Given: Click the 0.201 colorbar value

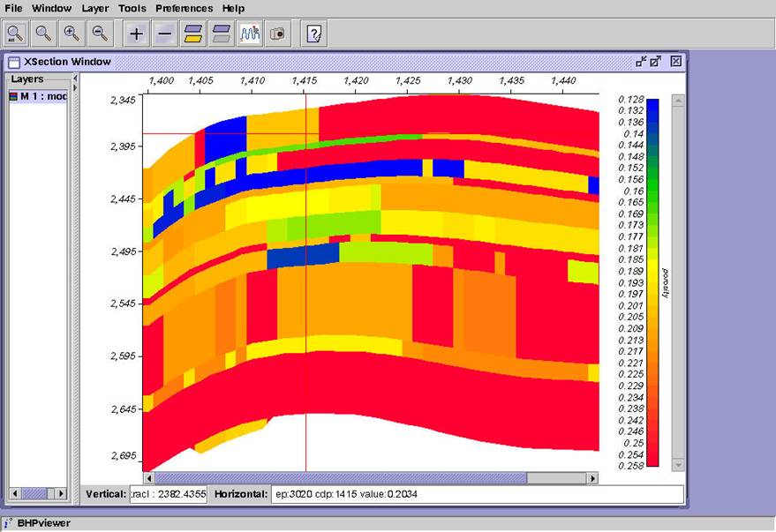Looking at the screenshot, I should coord(631,306).
